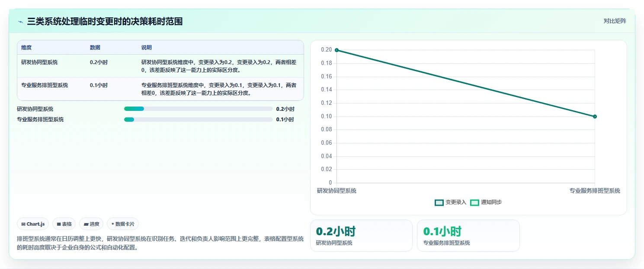Click the 对比矩阵 label in header
Viewport: 644px width, 269px height.
615,21
